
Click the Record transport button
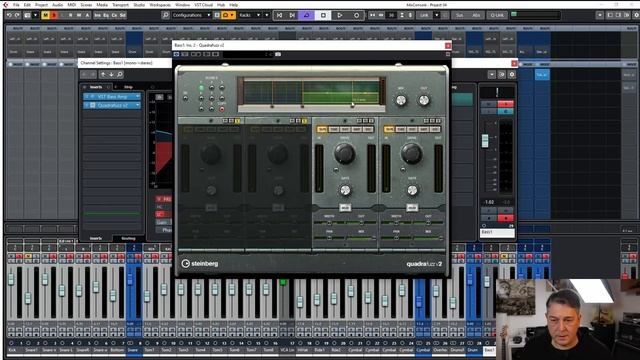356,15
